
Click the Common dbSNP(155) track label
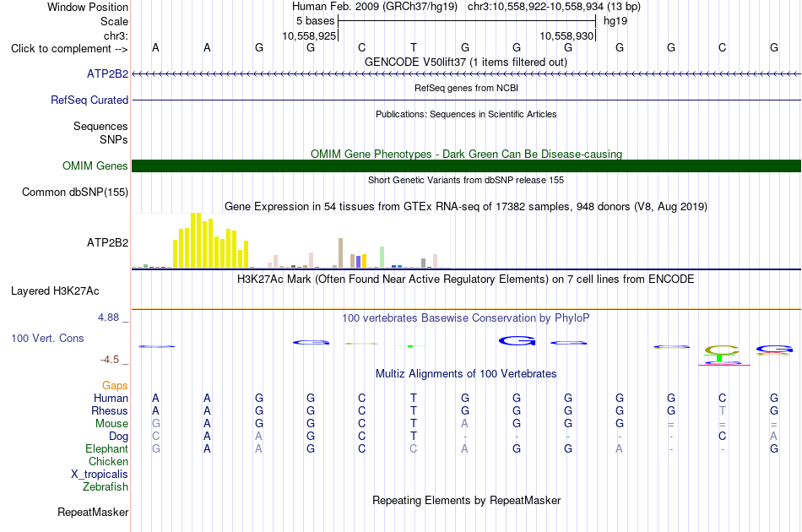tap(75, 192)
